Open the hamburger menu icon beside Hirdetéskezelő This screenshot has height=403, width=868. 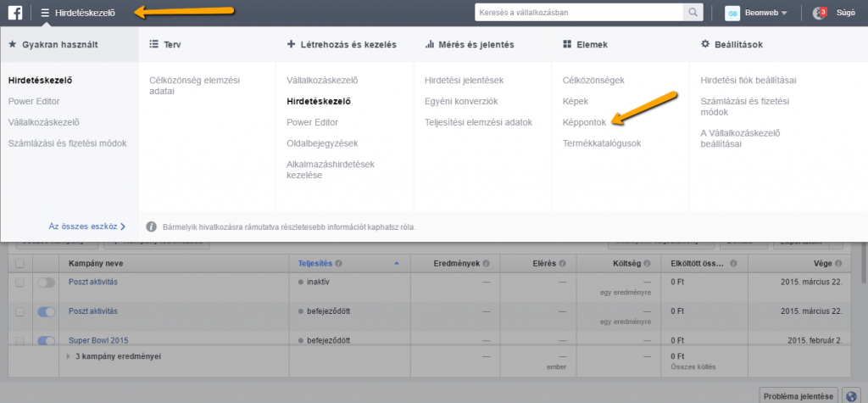pos(46,12)
